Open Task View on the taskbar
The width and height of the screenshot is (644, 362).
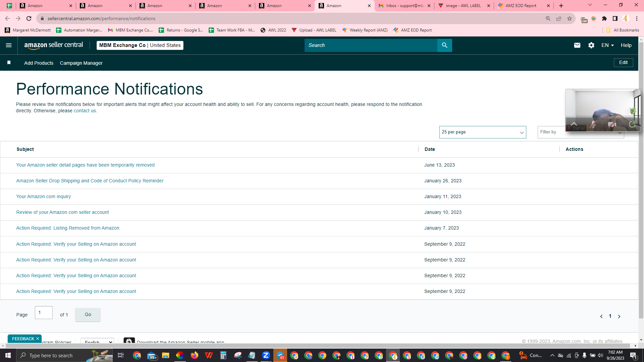(x=121, y=355)
